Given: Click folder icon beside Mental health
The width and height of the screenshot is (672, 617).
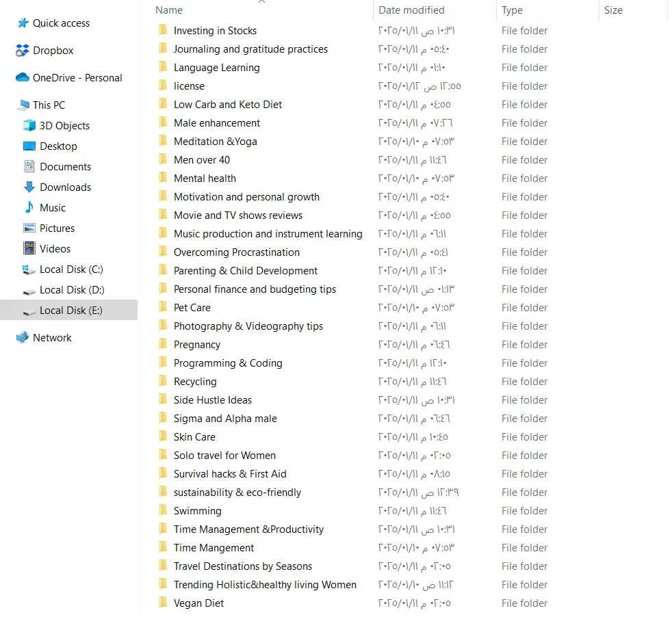Looking at the screenshot, I should [163, 178].
